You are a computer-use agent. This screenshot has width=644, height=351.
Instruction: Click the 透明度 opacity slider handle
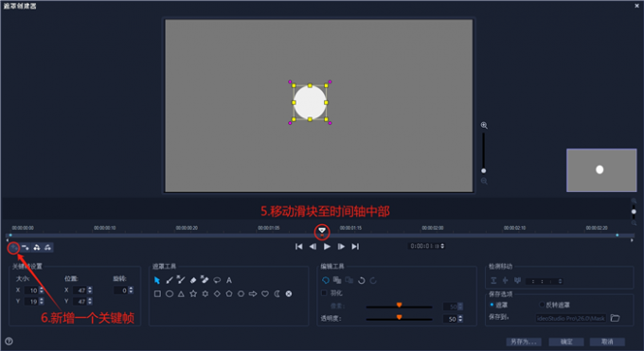point(399,317)
